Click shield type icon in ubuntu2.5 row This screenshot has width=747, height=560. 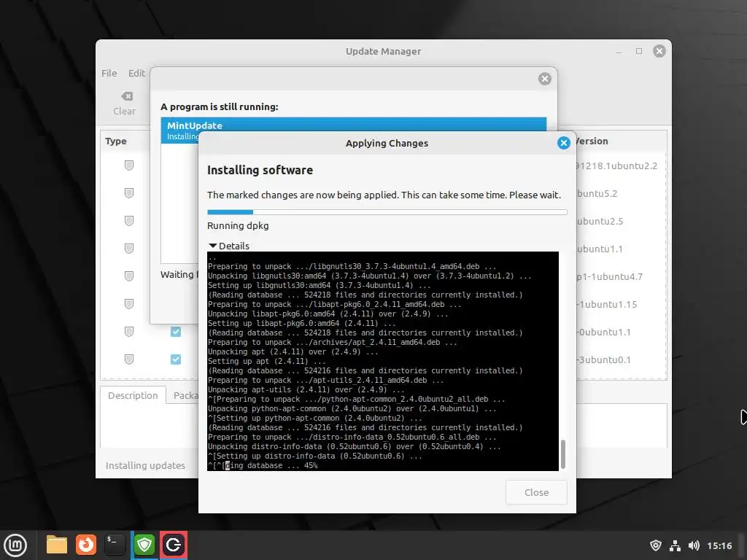click(x=129, y=220)
